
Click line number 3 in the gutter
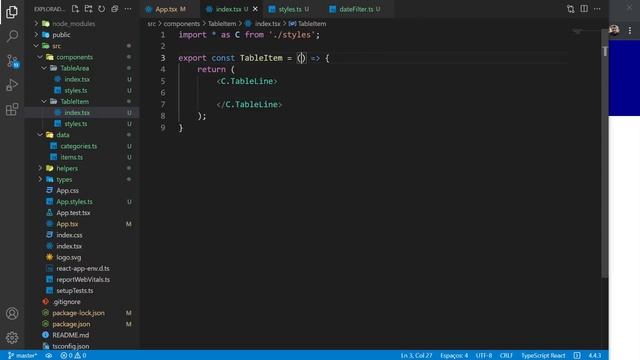tap(163, 58)
